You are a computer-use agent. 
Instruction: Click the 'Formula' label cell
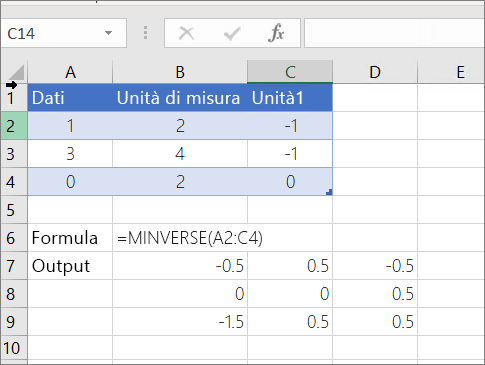[x=70, y=238]
